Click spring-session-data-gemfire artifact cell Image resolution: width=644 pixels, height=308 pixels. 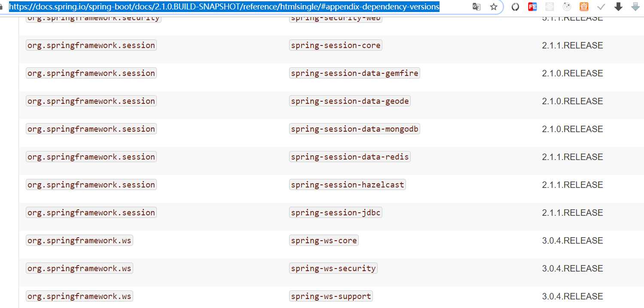(x=354, y=73)
